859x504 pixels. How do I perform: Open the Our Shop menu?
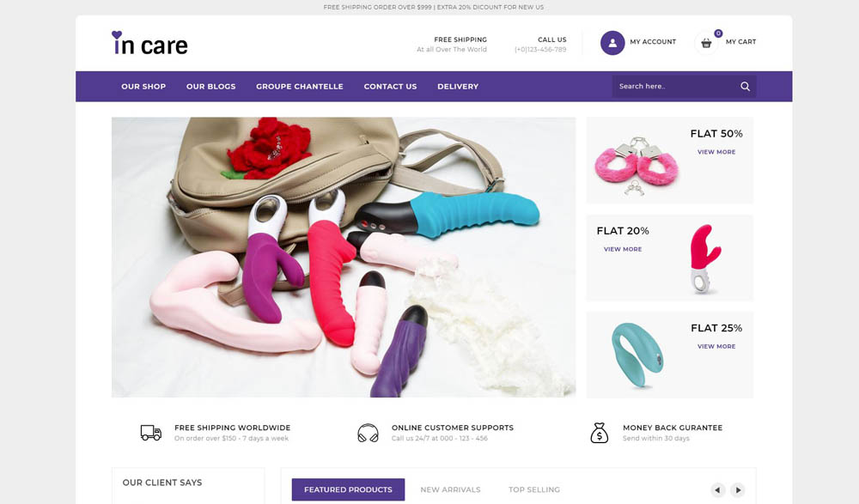point(143,87)
